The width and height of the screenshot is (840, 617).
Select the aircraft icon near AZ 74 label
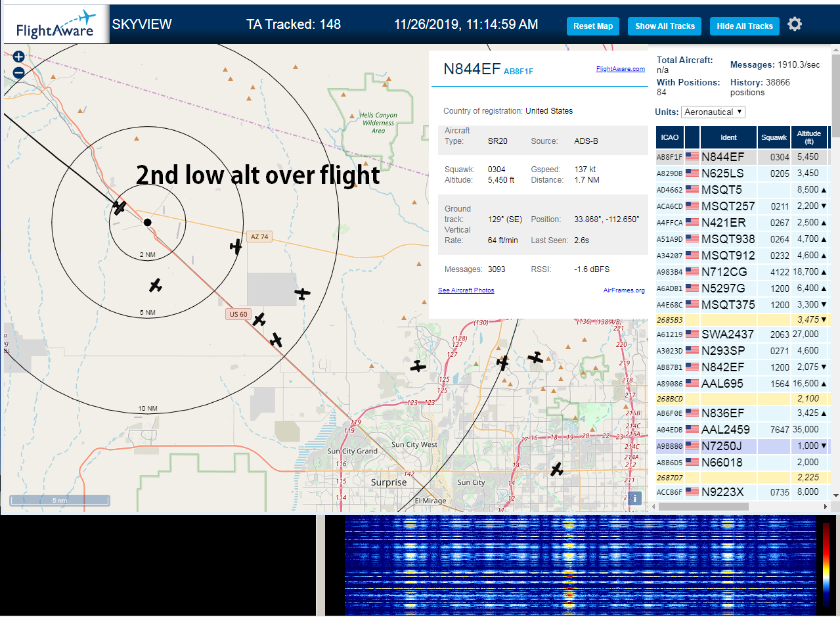point(236,246)
